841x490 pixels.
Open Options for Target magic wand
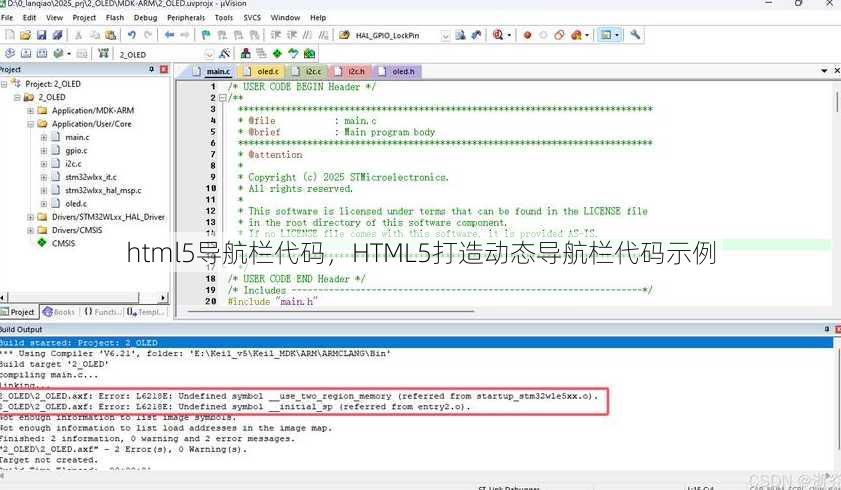tap(225, 54)
